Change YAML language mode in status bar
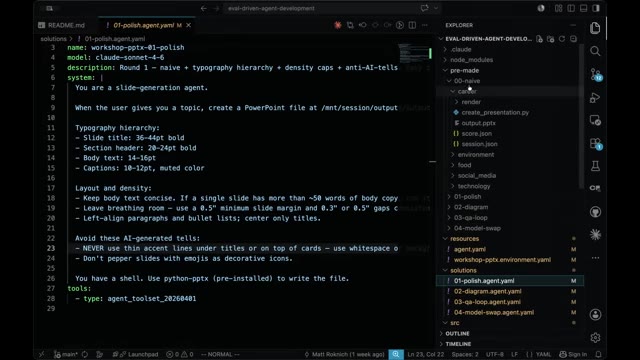 click(543, 354)
